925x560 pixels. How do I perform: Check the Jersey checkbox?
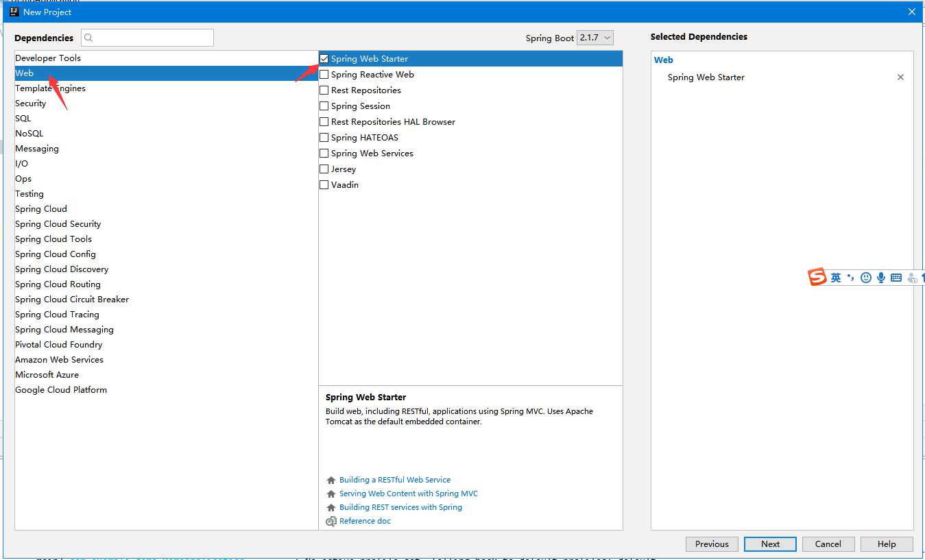(324, 169)
